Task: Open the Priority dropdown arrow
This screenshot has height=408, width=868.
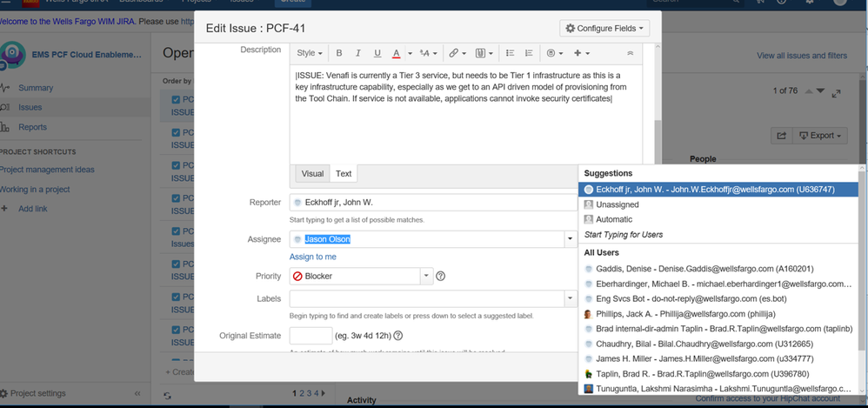Action: tap(425, 276)
